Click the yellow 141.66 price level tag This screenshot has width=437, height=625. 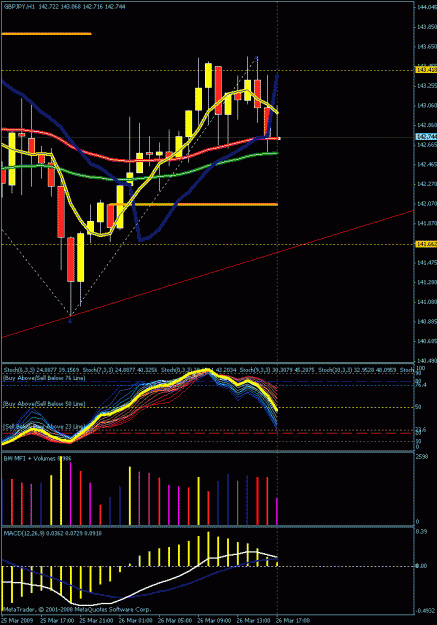coord(426,244)
